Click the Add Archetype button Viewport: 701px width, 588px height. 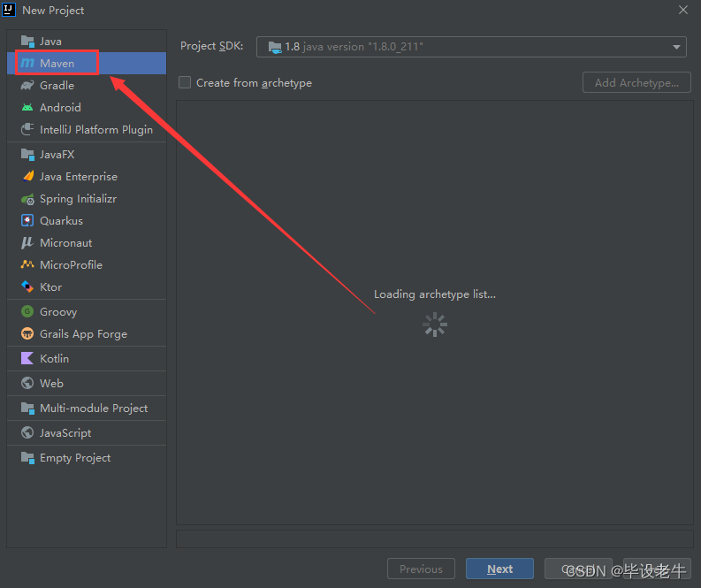pyautogui.click(x=636, y=83)
